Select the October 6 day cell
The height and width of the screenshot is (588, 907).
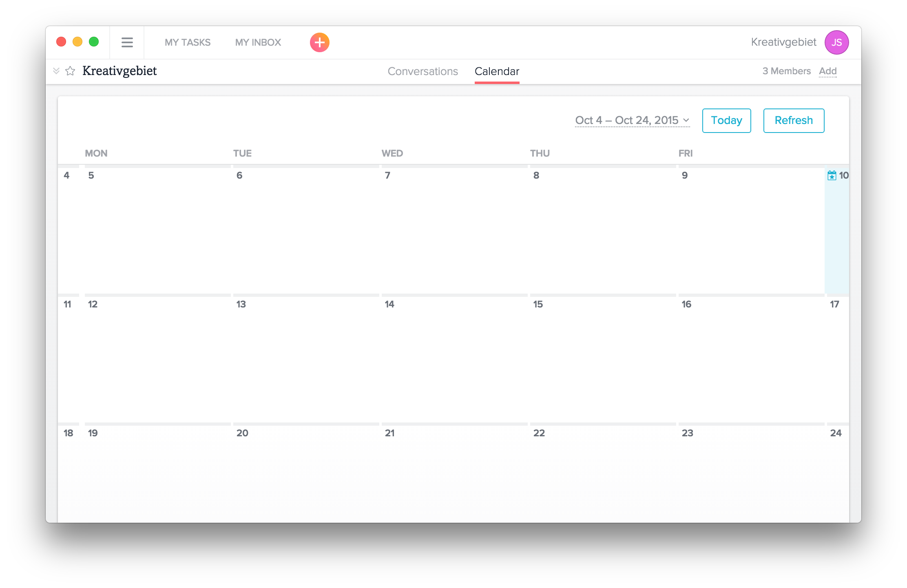pyautogui.click(x=306, y=230)
